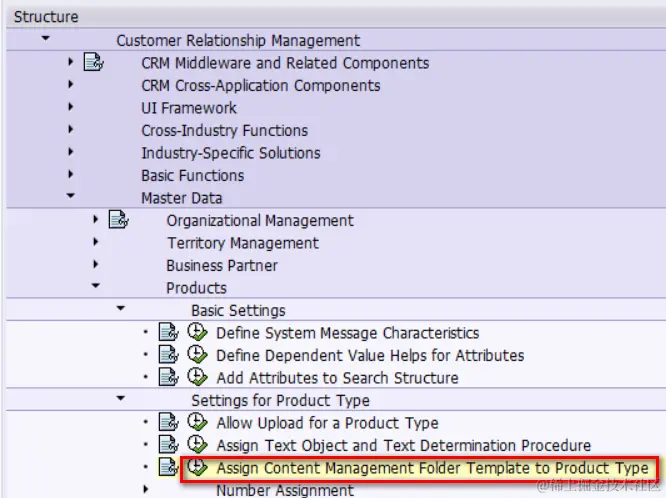
Task: Collapse the Master Data node
Action: [x=71, y=196]
